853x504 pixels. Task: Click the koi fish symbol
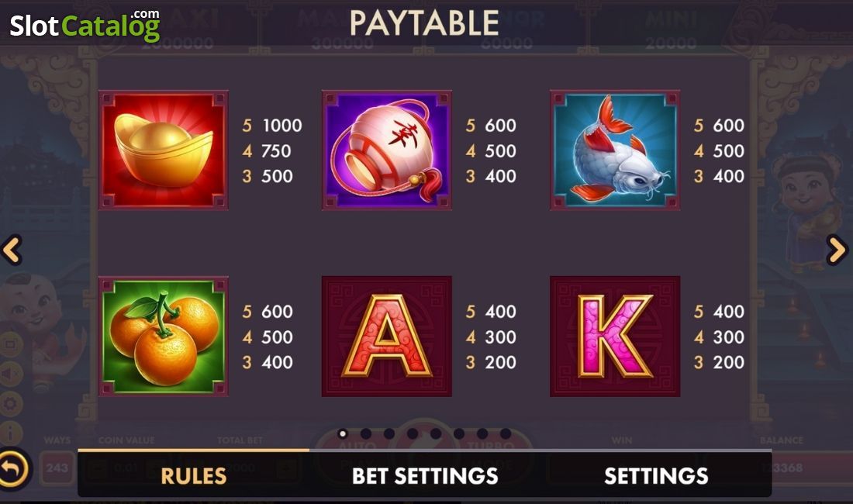[x=615, y=150]
